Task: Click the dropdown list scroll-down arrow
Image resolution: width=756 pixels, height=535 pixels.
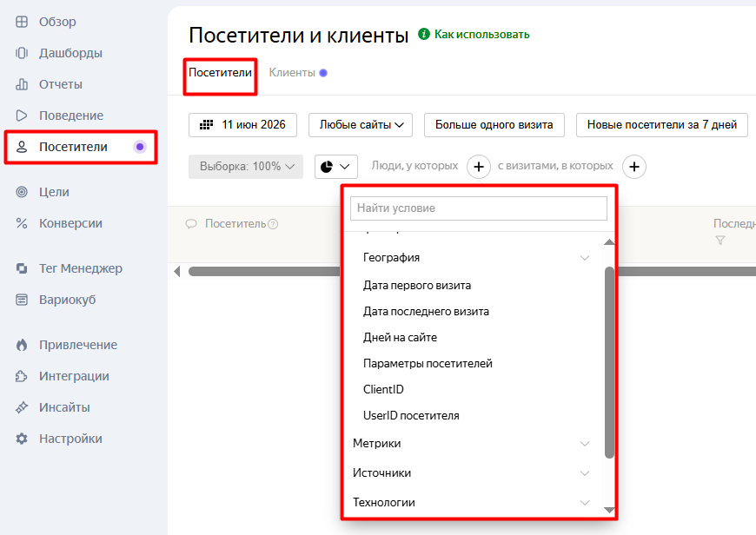Action: click(x=609, y=510)
